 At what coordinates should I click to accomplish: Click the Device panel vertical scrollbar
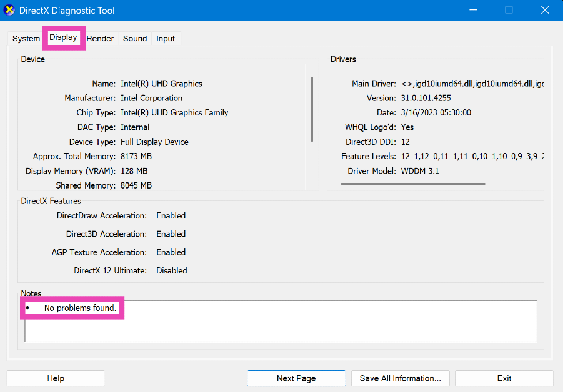coord(312,109)
